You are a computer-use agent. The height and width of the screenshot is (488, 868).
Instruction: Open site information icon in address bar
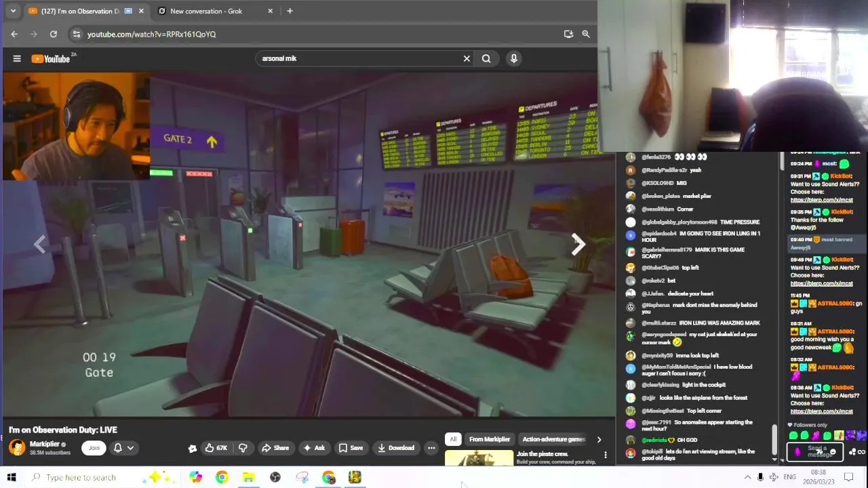76,34
